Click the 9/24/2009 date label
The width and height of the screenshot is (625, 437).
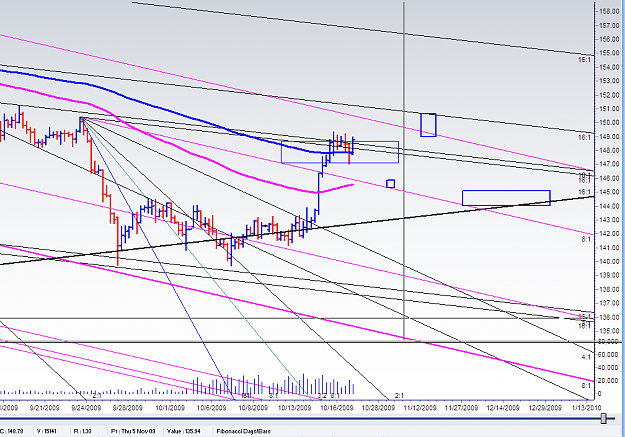pos(87,408)
